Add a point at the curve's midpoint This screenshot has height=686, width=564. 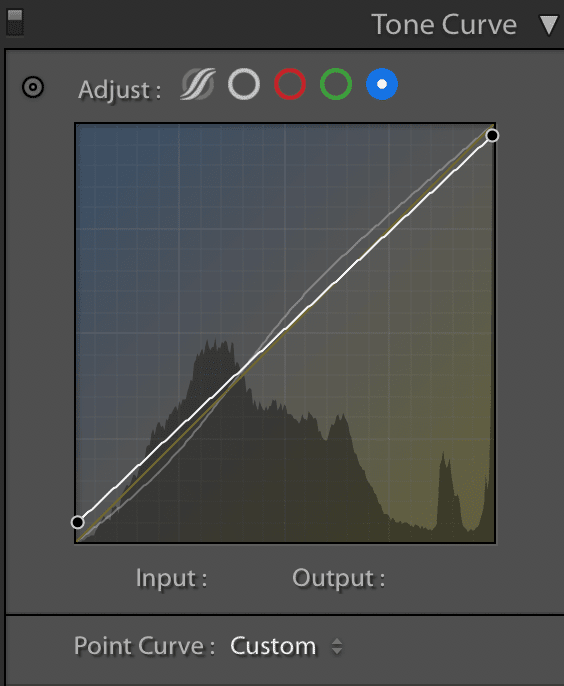pyautogui.click(x=285, y=329)
